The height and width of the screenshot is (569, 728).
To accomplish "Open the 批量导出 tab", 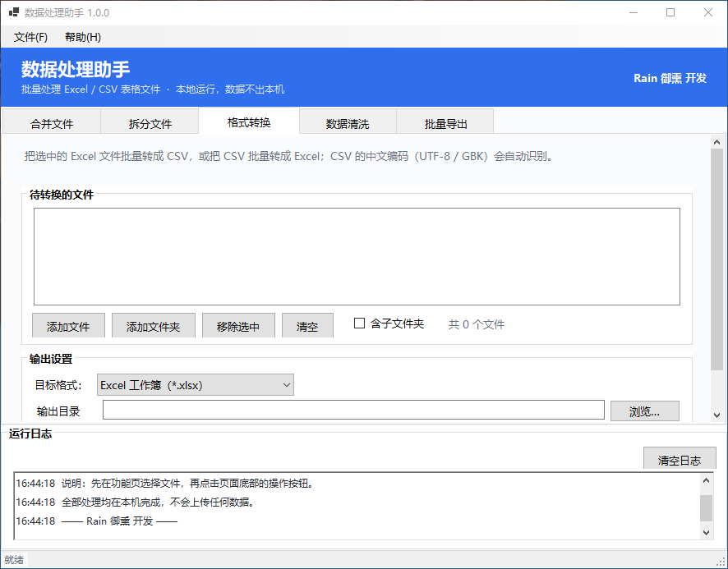I will pyautogui.click(x=445, y=123).
